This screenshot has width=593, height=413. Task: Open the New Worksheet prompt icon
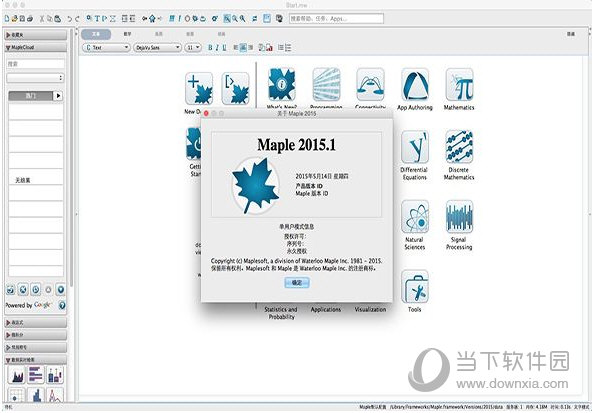click(x=236, y=88)
